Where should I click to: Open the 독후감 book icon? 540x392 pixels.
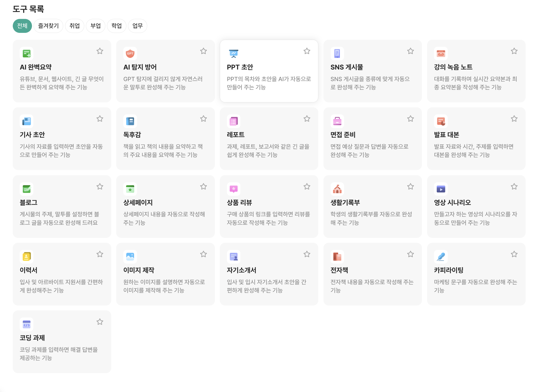[130, 121]
